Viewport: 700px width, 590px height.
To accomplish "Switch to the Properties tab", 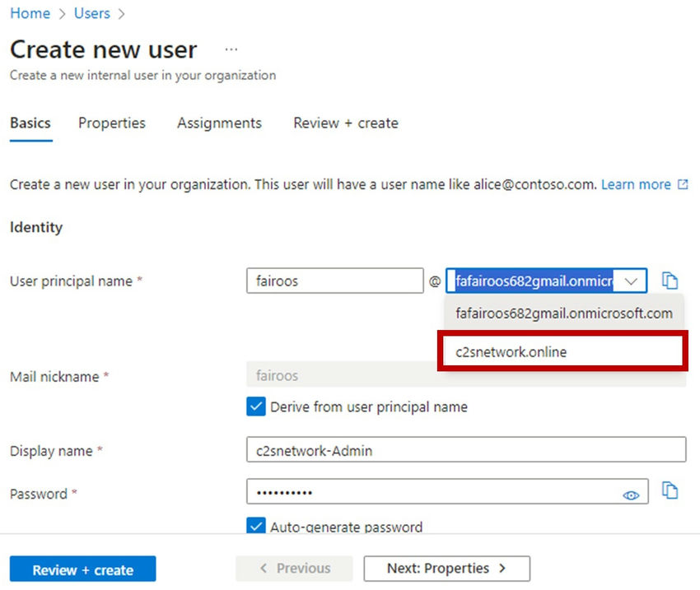I will pyautogui.click(x=112, y=123).
